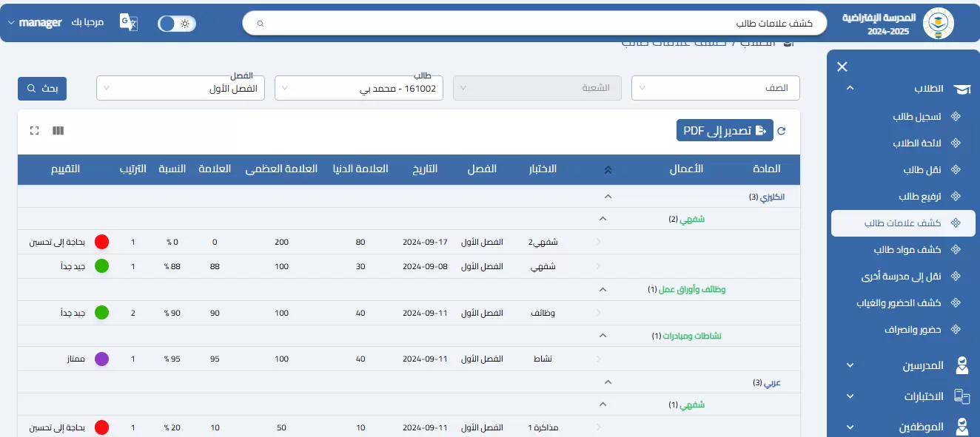Click the school logo in the header
The image size is (980, 437).
pyautogui.click(x=939, y=24)
